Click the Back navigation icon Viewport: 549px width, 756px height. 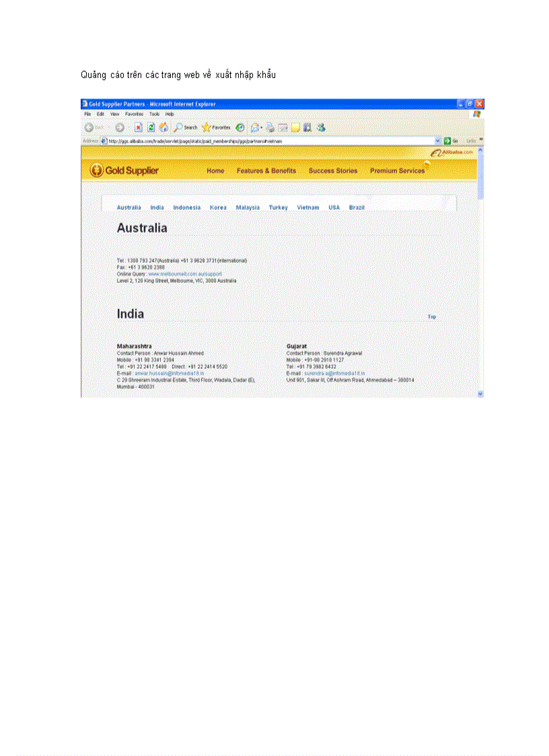(89, 127)
